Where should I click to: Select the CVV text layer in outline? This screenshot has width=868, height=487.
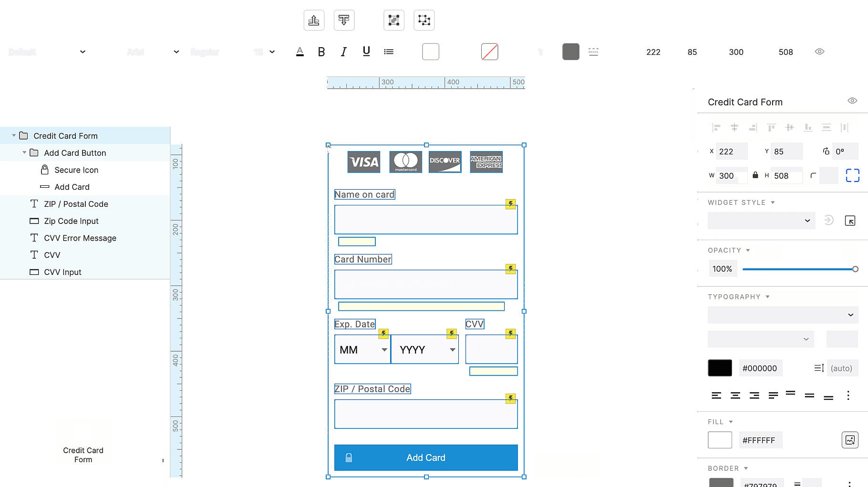tap(85, 255)
